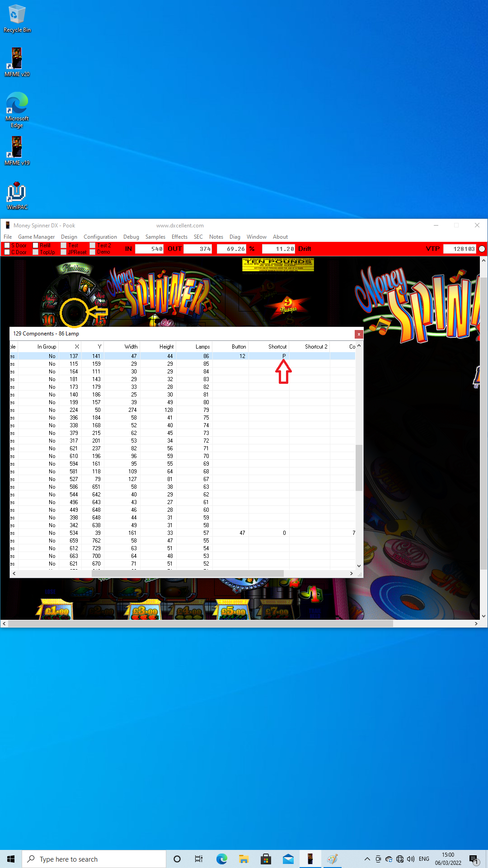The image size is (488, 868).
Task: Open the Diag menu
Action: tap(235, 237)
